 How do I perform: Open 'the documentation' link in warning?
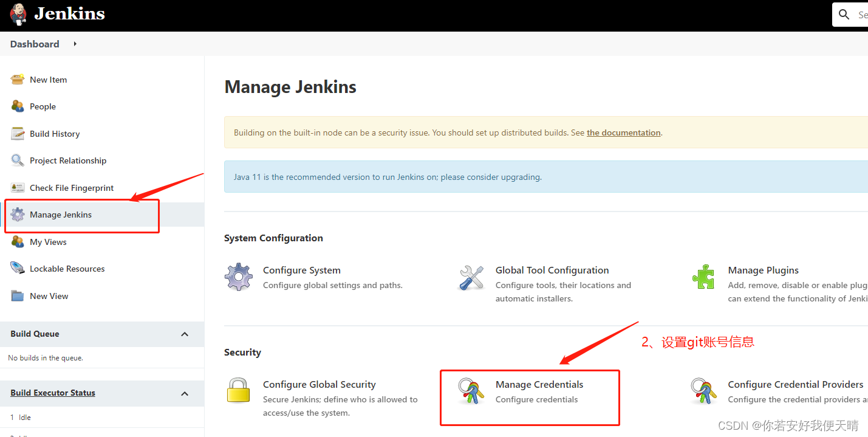624,132
